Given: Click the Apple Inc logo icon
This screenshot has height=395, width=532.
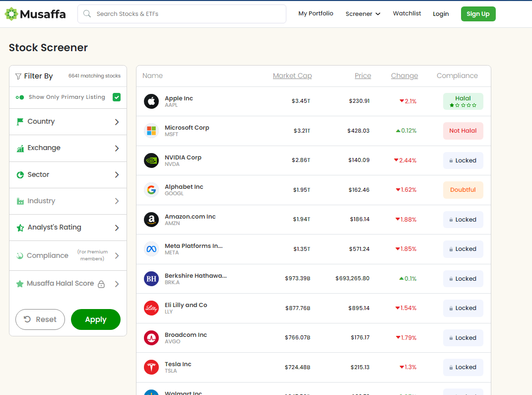Looking at the screenshot, I should tap(151, 101).
